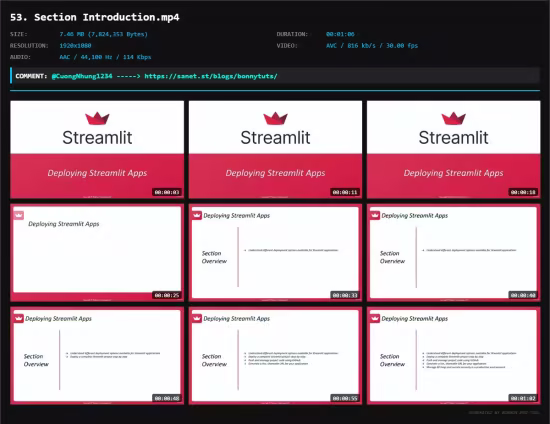Click the small crown icon in the 00:01:02 frame
This screenshot has height=424, width=550.
click(375, 318)
